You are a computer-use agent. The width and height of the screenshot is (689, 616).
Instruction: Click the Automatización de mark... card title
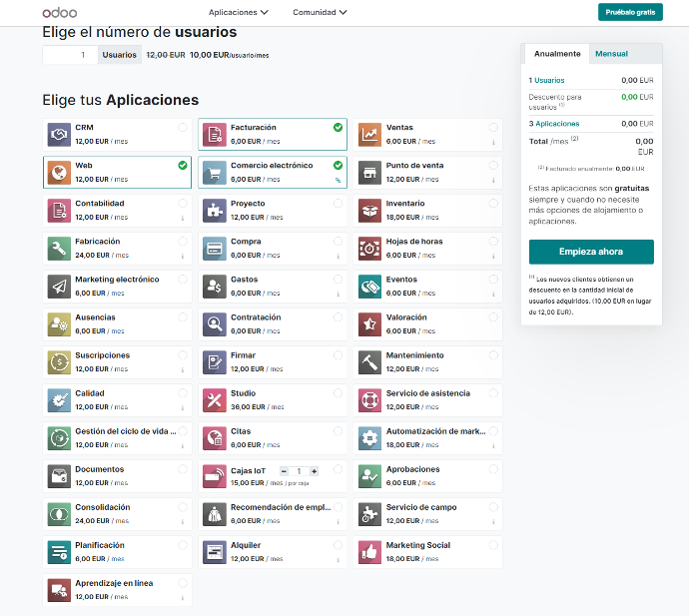coord(436,431)
